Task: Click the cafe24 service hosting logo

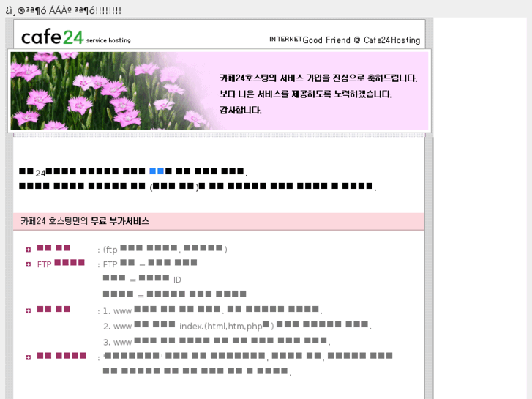Action: 76,37
